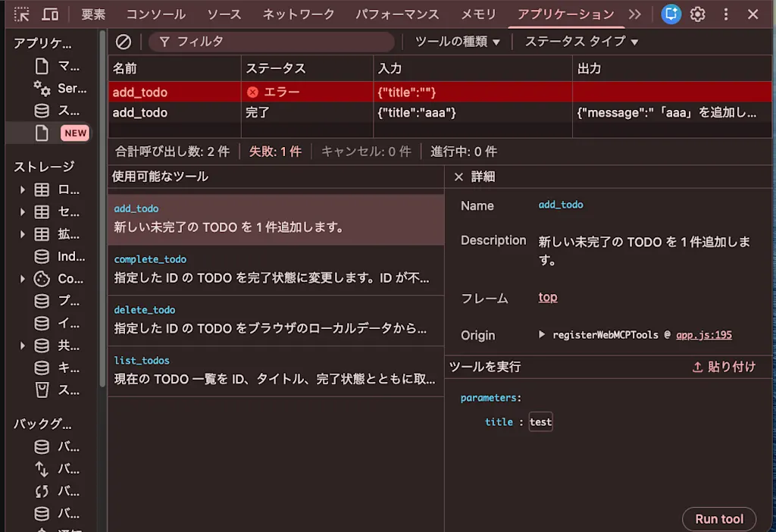This screenshot has width=776, height=532.
Task: Open the ス... bucket icon sidebar item
Action: coord(42,390)
